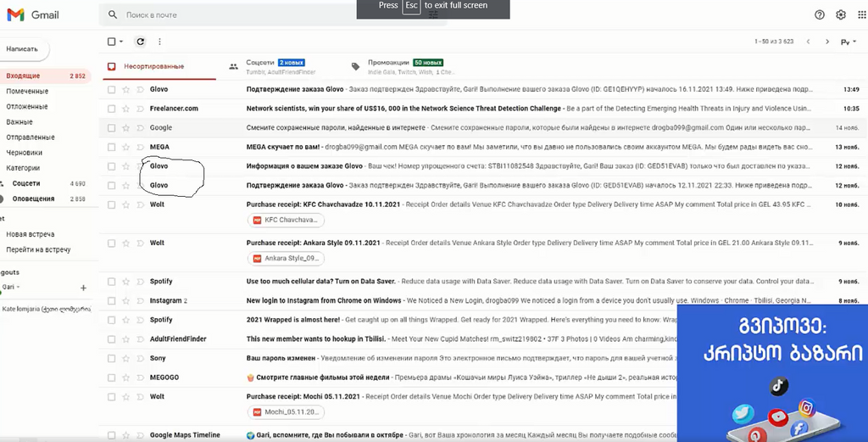Open the New login to Instagram email
The height and width of the screenshot is (442, 868).
pyautogui.click(x=482, y=301)
